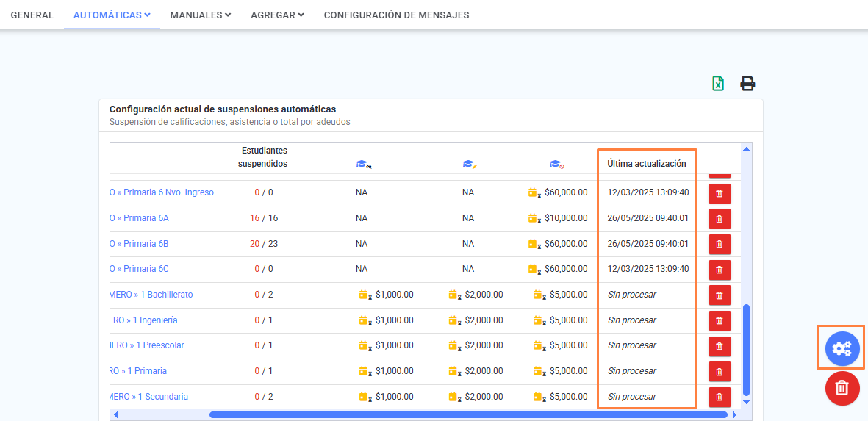
Task: Open the Primaria 6A group link
Action: (140, 218)
